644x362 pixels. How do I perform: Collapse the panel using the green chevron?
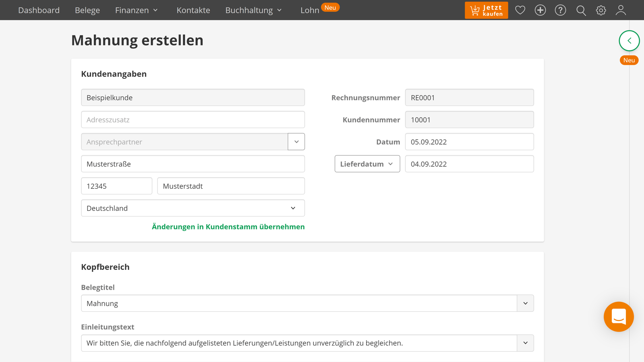[629, 41]
